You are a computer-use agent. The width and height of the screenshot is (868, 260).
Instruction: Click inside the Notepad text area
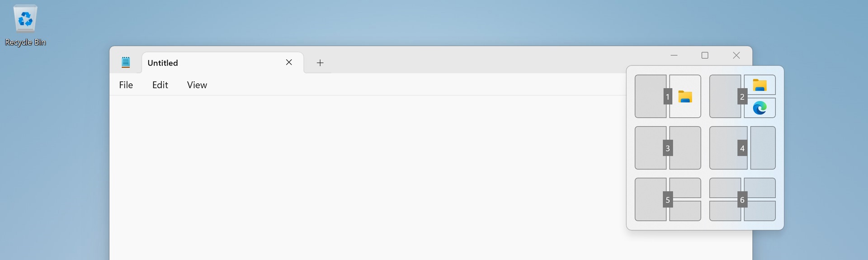(367, 177)
